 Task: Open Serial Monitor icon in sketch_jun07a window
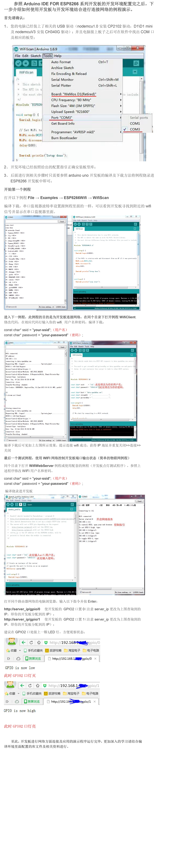(72, 504)
